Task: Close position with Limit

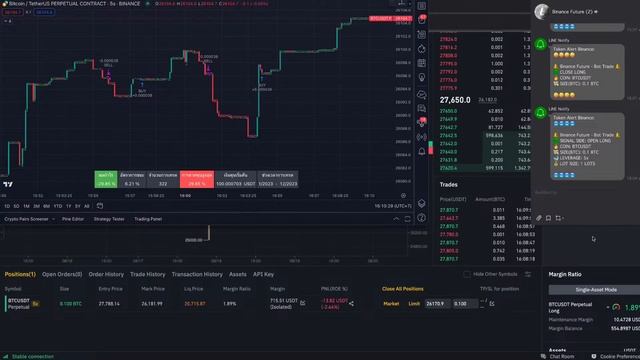Action: pos(414,304)
